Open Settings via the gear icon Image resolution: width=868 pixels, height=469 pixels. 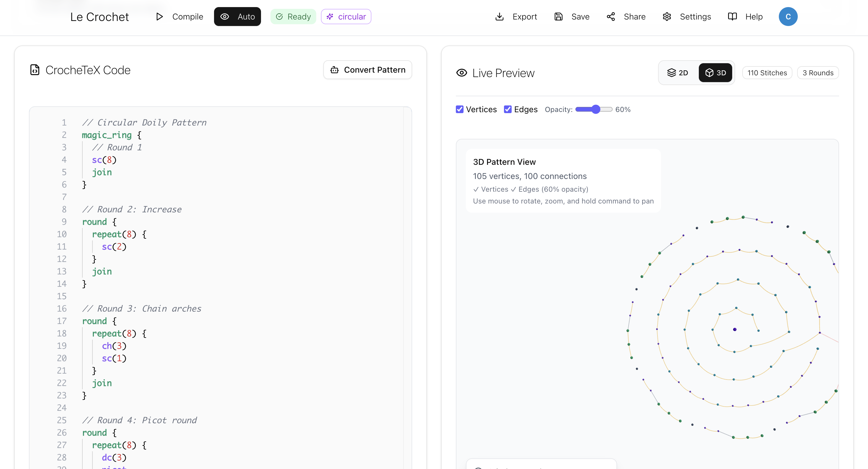667,17
